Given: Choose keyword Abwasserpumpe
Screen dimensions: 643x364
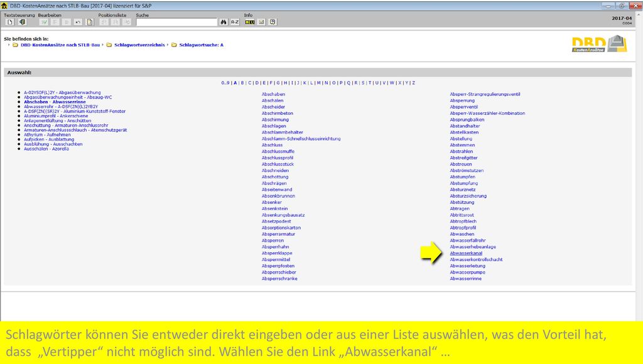Looking at the screenshot, I should point(467,272).
